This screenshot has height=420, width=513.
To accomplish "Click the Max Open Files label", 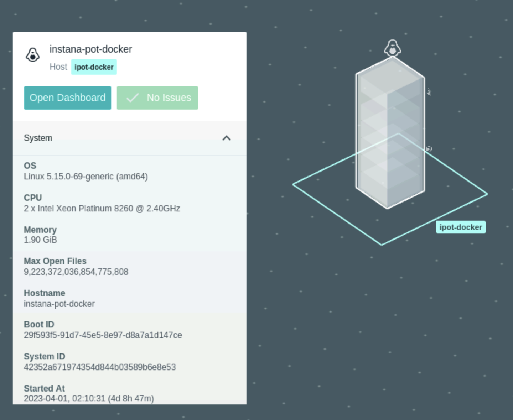I will (55, 261).
